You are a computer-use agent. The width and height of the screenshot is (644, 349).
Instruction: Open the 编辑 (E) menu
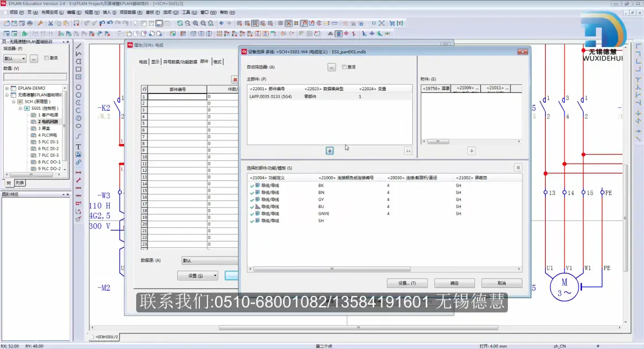tap(74, 12)
